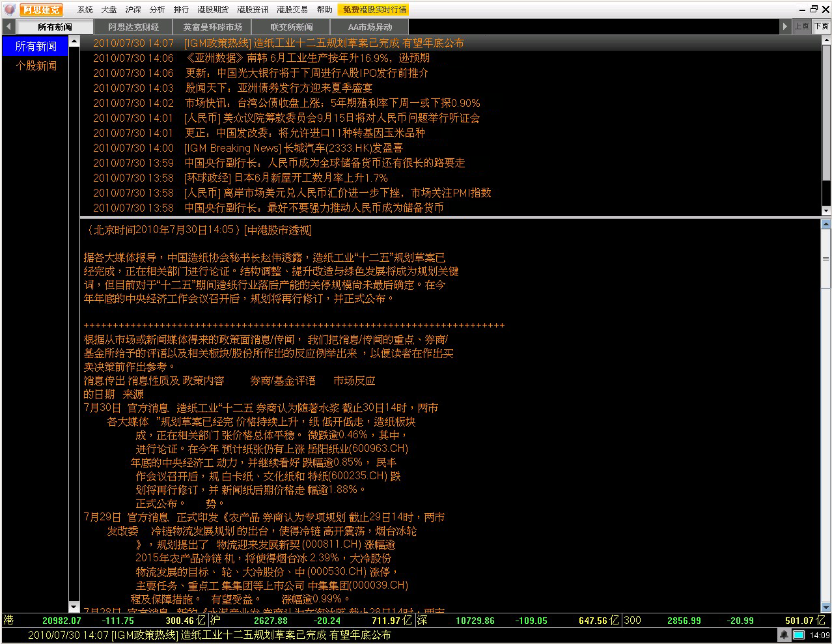Image resolution: width=832 pixels, height=644 pixels.
Task: Click 免费港股实时行情 button
Action: [374, 9]
